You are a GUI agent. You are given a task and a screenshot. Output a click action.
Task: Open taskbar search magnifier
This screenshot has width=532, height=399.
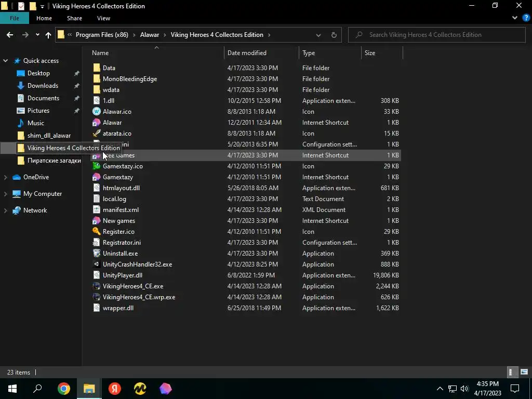pyautogui.click(x=37, y=389)
